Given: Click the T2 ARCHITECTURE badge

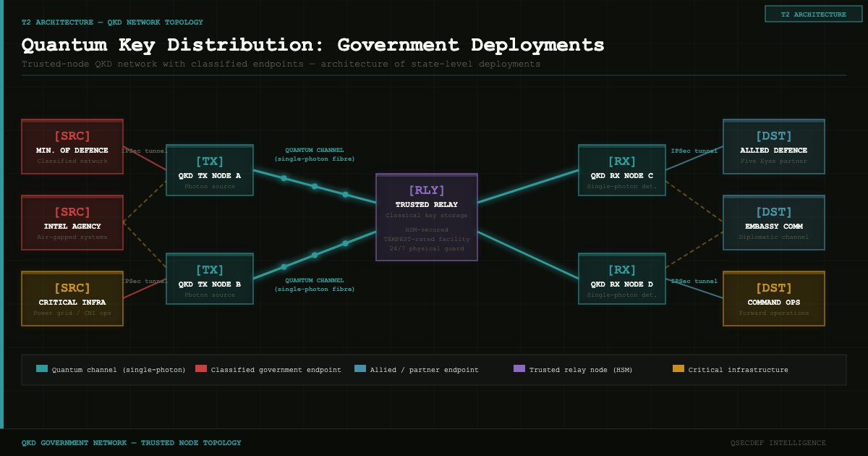Looking at the screenshot, I should click(813, 14).
